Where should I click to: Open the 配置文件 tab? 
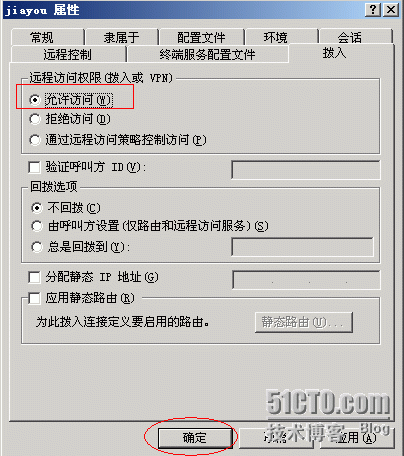(x=201, y=37)
